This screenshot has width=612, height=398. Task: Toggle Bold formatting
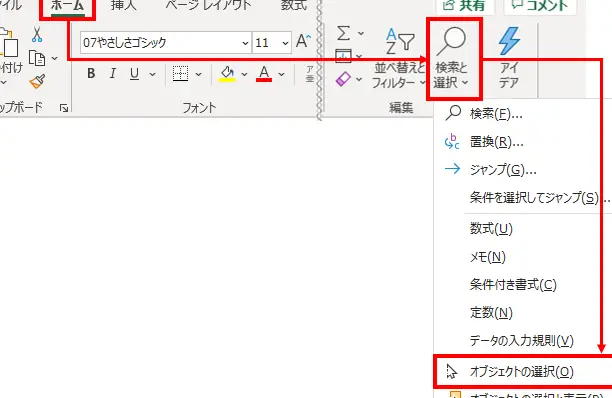pos(91,73)
